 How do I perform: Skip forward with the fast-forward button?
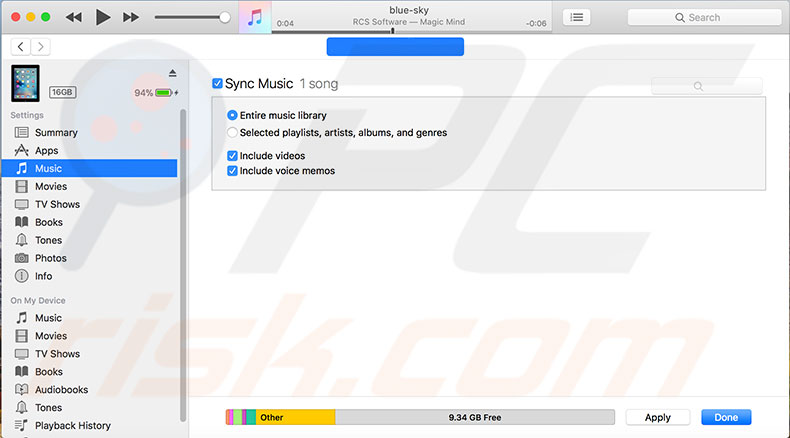[x=131, y=17]
